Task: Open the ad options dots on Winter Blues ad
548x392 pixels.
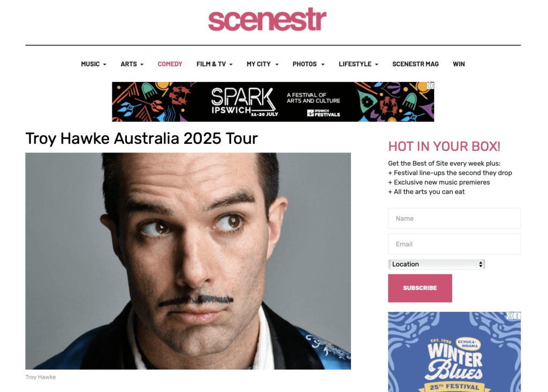Action: point(517,316)
